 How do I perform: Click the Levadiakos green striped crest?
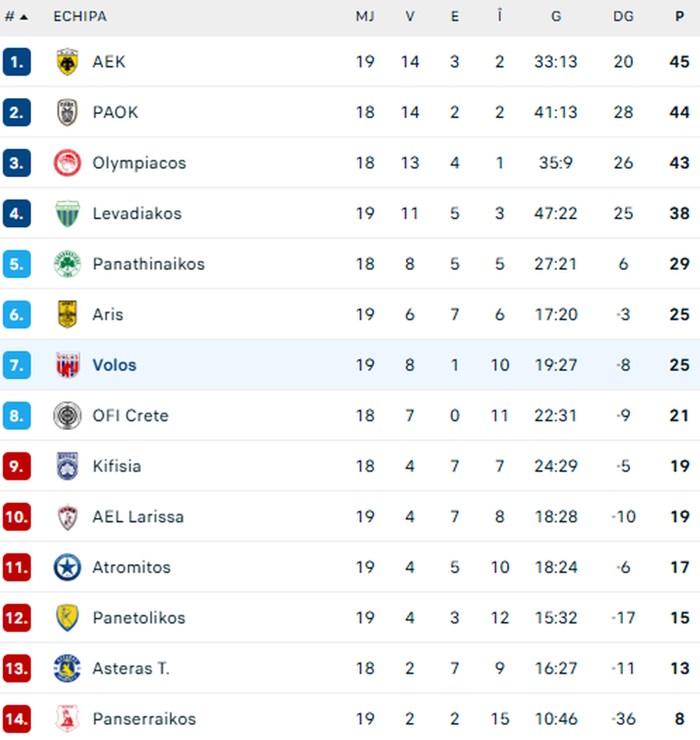point(68,214)
